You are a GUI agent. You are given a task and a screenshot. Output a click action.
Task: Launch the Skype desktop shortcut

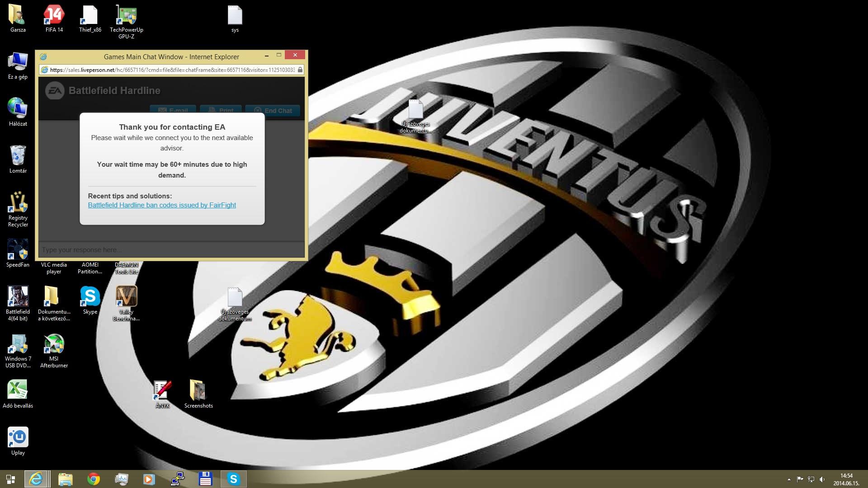click(90, 300)
